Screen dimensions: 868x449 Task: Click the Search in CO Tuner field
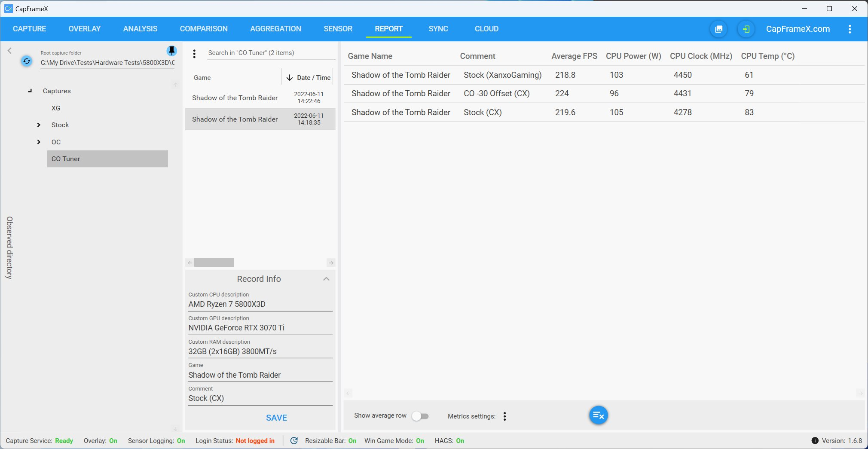click(x=271, y=53)
